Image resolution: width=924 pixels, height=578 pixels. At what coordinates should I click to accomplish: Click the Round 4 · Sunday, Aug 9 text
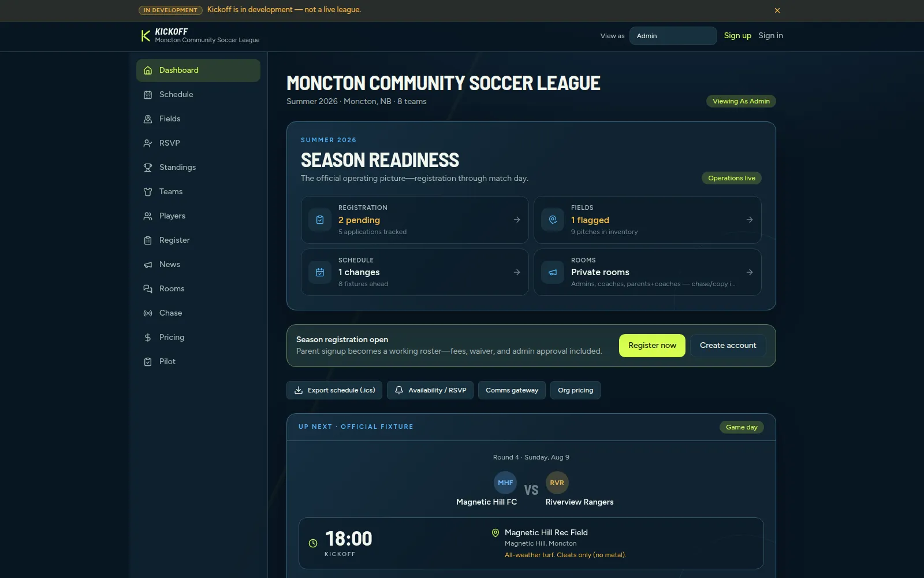(531, 457)
